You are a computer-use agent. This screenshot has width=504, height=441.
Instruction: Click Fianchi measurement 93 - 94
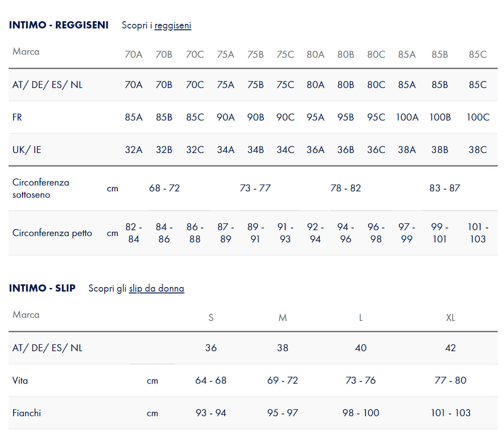[211, 413]
